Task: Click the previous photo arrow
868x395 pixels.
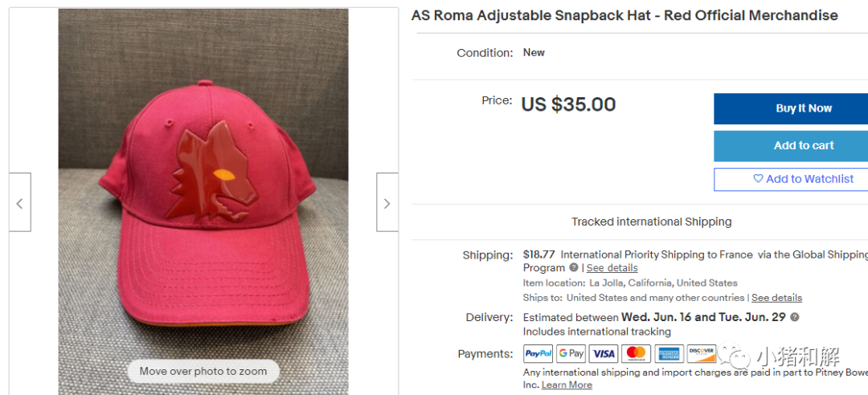Action: (x=19, y=202)
